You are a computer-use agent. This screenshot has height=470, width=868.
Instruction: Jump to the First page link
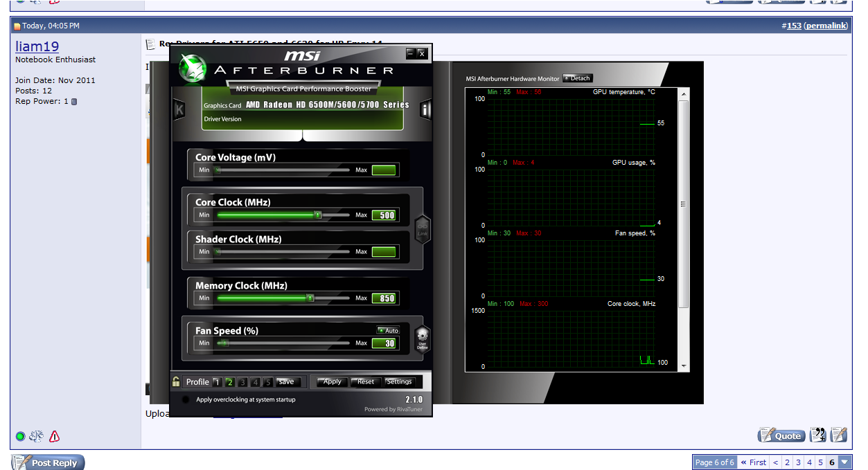[753, 462]
